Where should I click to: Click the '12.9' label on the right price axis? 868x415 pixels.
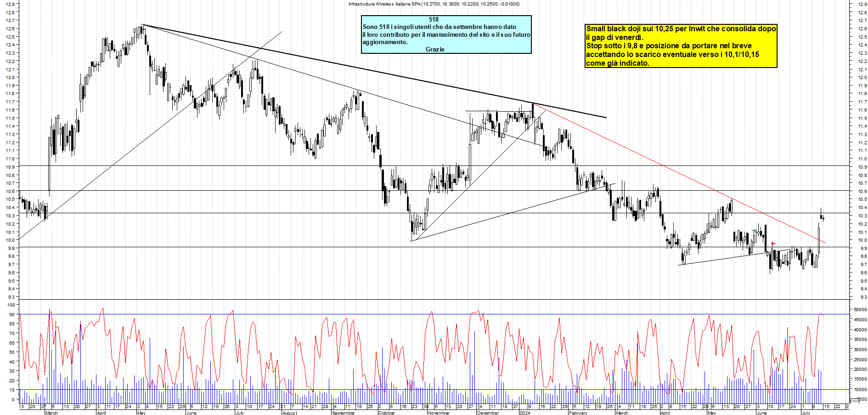coord(862,4)
